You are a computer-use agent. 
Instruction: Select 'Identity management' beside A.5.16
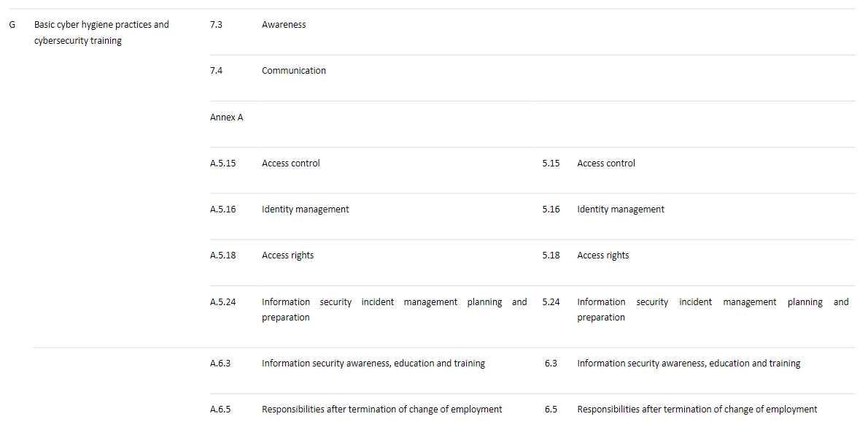pos(305,209)
